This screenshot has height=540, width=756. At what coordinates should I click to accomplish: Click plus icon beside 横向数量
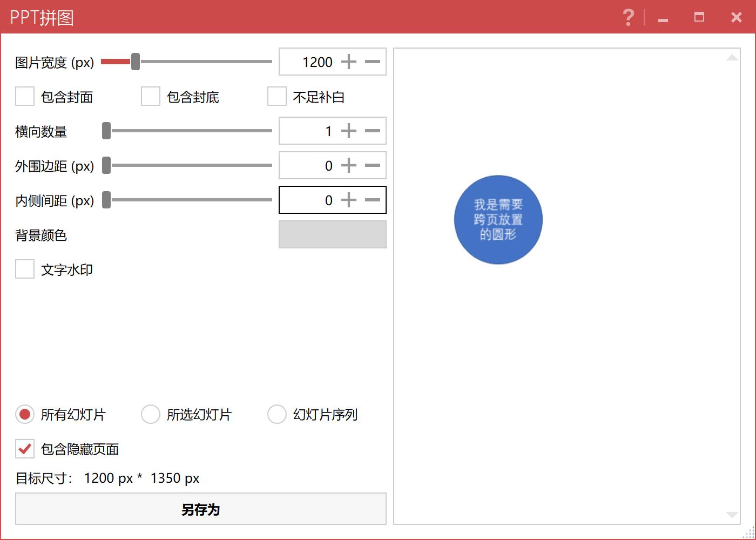click(349, 131)
